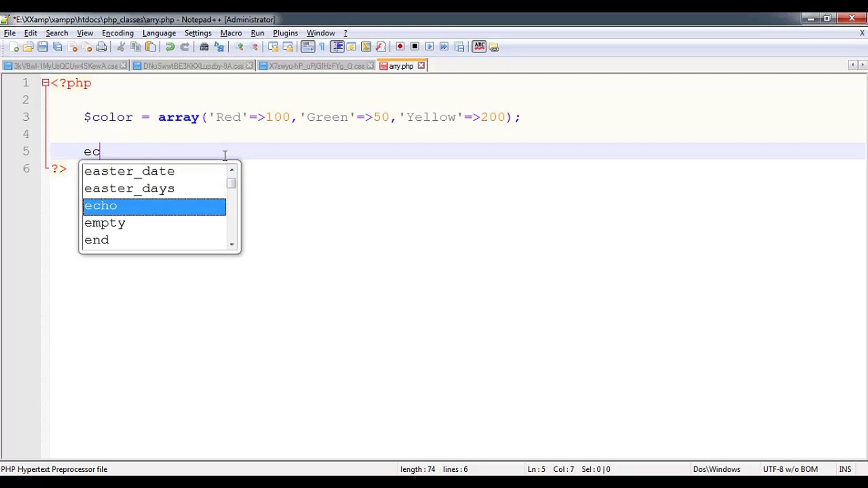Screen dimensions: 868x488
Task: Save the file with the floppy icon
Action: (x=43, y=47)
